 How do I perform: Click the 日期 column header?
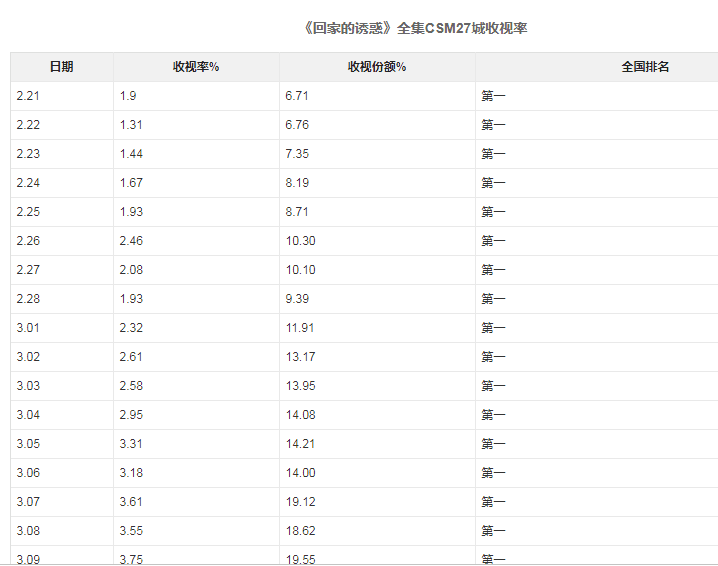coord(62,67)
